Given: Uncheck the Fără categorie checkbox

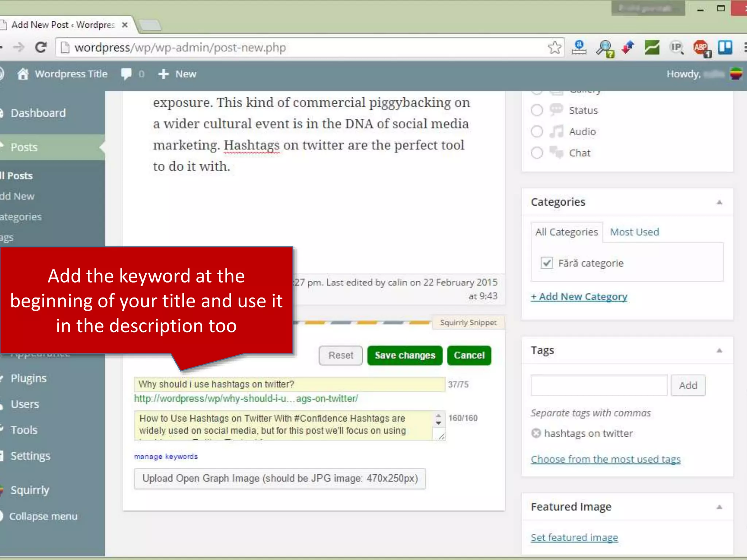Looking at the screenshot, I should pos(546,263).
